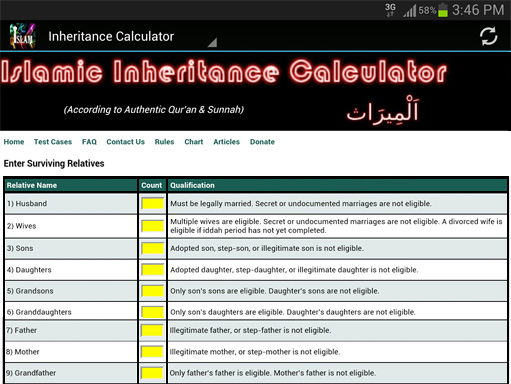The height and width of the screenshot is (384, 511).
Task: Click 'Only son's daughters are eligible' text
Action: tap(293, 312)
